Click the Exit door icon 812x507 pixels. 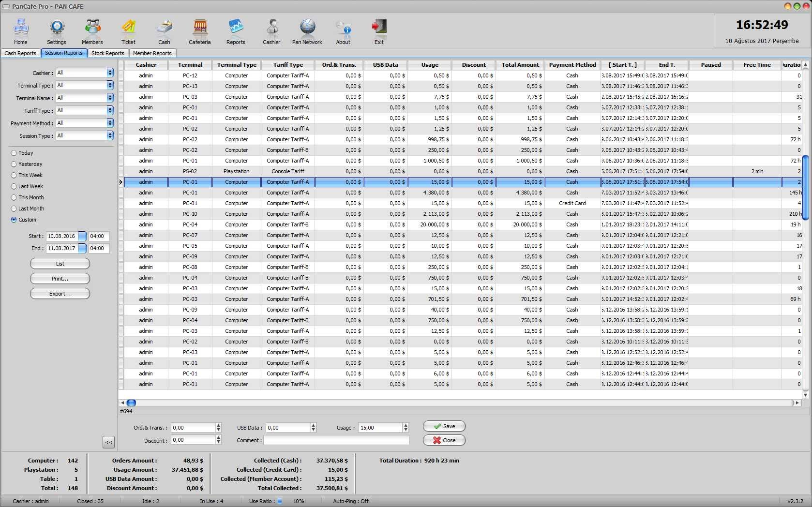pyautogui.click(x=379, y=32)
